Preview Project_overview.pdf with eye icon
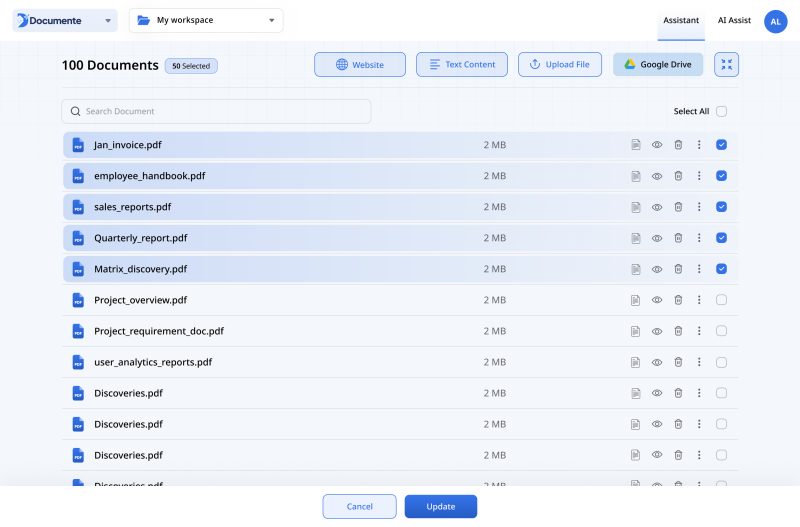This screenshot has height=527, width=800. point(657,300)
